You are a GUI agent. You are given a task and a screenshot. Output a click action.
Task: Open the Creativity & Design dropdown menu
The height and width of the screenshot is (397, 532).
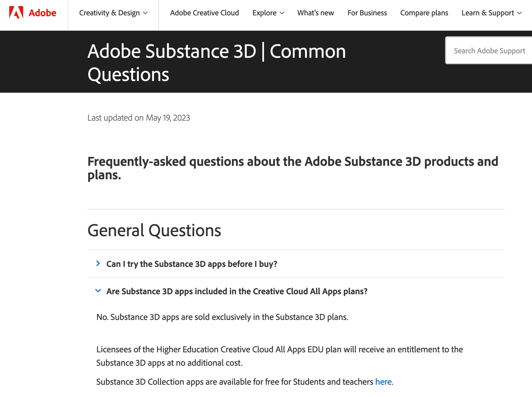113,13
